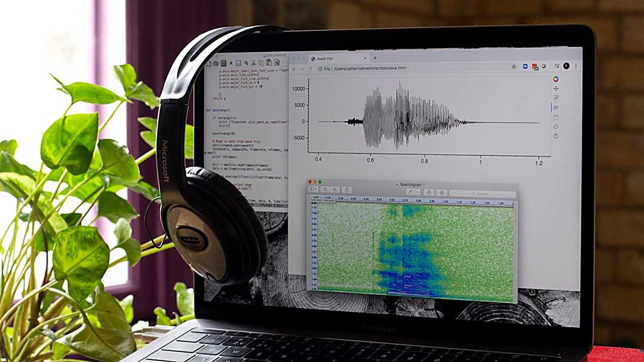644x362 pixels.
Task: Open the media control icon in Chrome toolbar
Action: (x=557, y=66)
